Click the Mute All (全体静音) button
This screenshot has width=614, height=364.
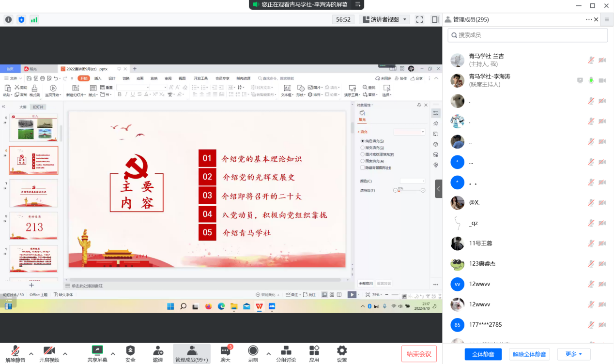(483, 354)
